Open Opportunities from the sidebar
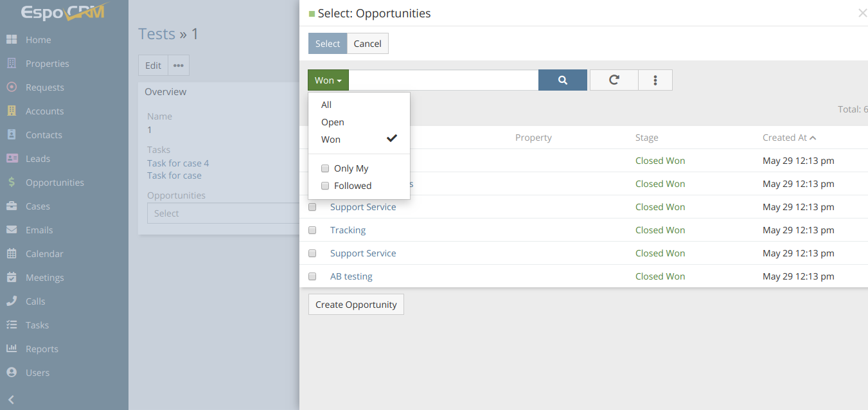 point(55,183)
